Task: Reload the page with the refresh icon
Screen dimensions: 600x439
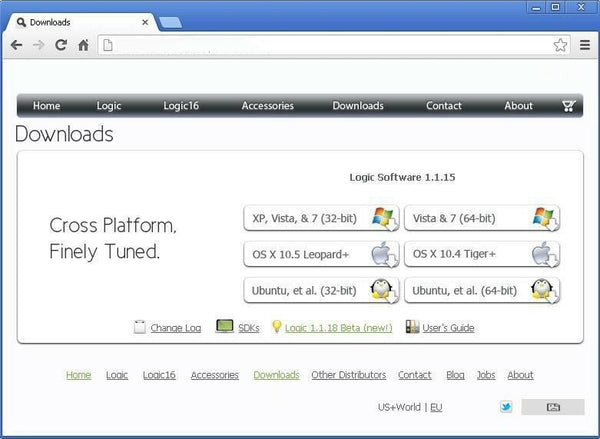Action: (61, 45)
